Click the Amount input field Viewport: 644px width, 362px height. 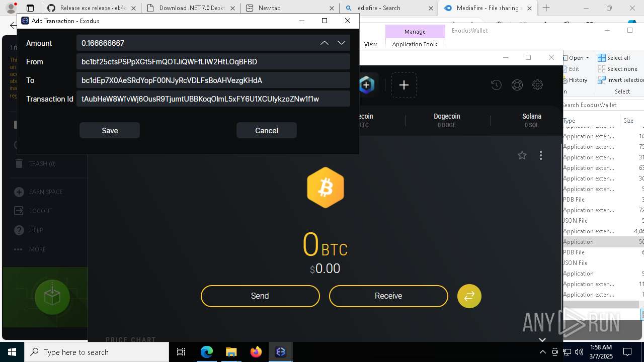213,43
